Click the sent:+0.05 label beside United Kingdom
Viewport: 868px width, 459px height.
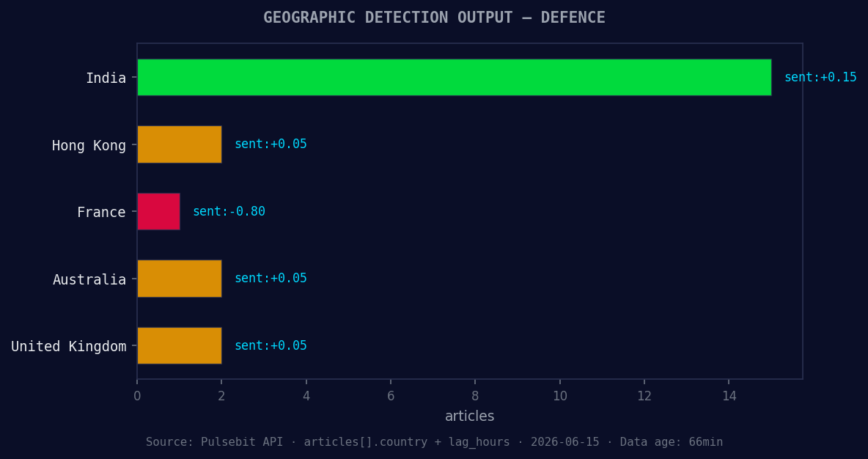coord(271,345)
